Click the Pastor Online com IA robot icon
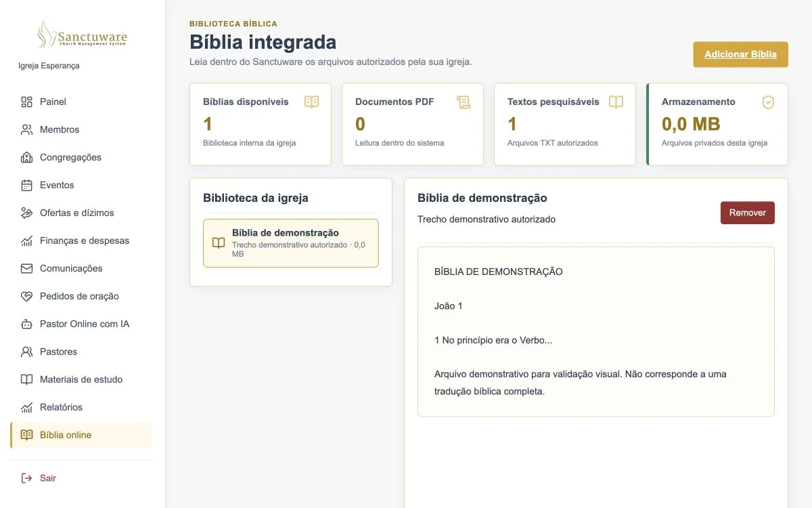This screenshot has height=508, width=812. click(x=26, y=324)
